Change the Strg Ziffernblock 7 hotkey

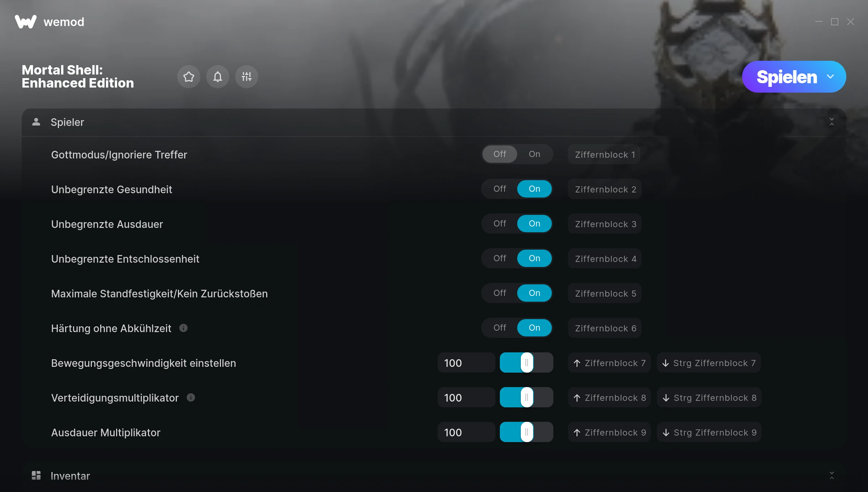point(709,363)
